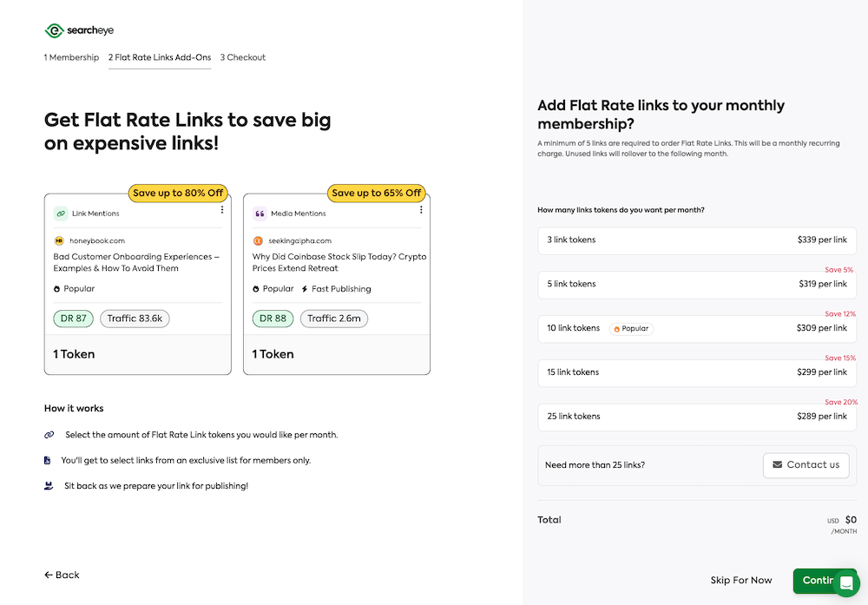This screenshot has width=868, height=605.
Task: Select the 3 link tokens option
Action: pyautogui.click(x=697, y=240)
